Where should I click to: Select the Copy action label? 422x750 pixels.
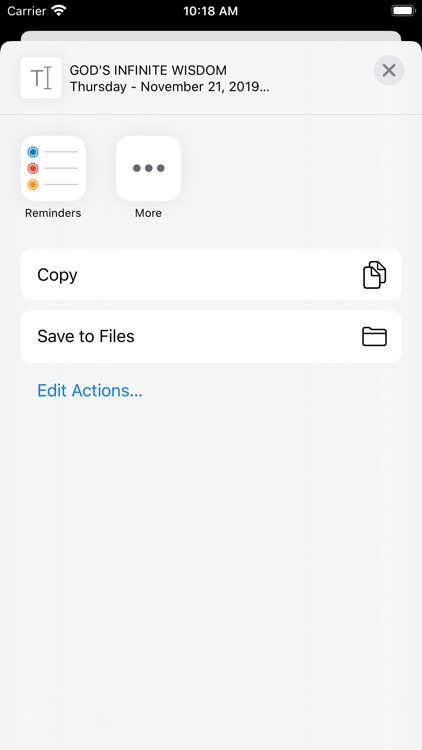(x=57, y=275)
